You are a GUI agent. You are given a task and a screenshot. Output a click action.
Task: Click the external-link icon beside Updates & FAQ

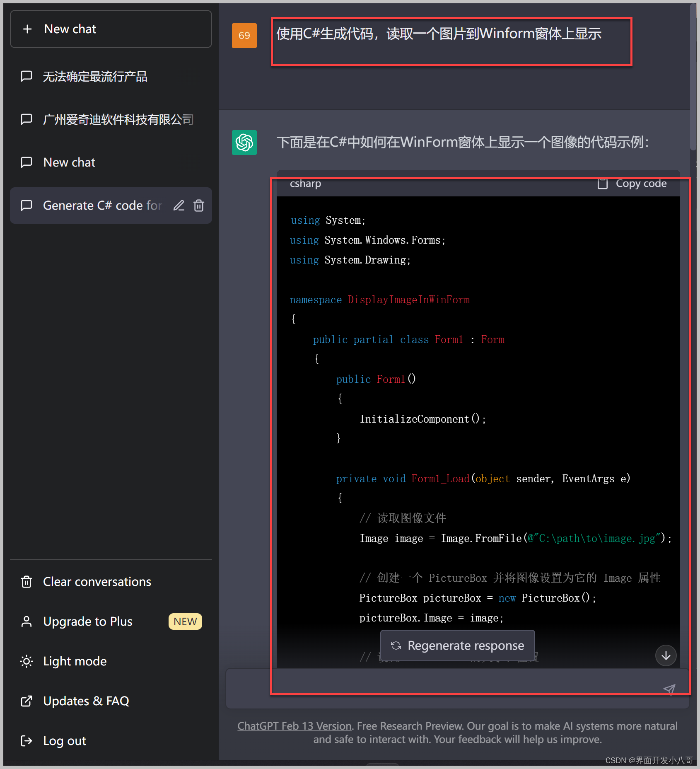point(26,701)
